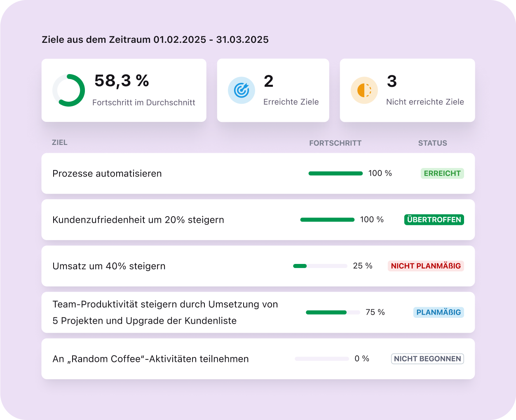Click the 25 % Umsatz progress bar
Image resolution: width=516 pixels, height=420 pixels.
[320, 266]
